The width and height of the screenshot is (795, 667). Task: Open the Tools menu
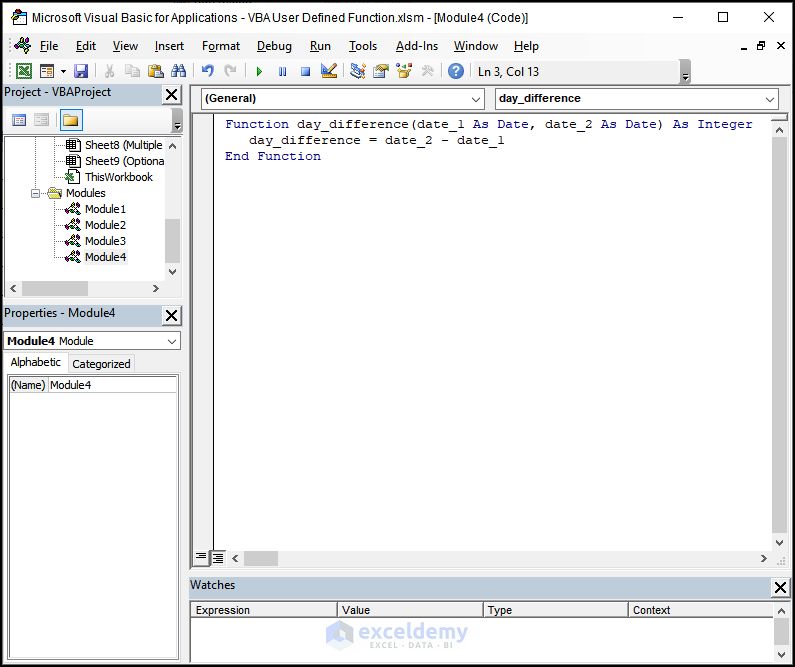(363, 46)
